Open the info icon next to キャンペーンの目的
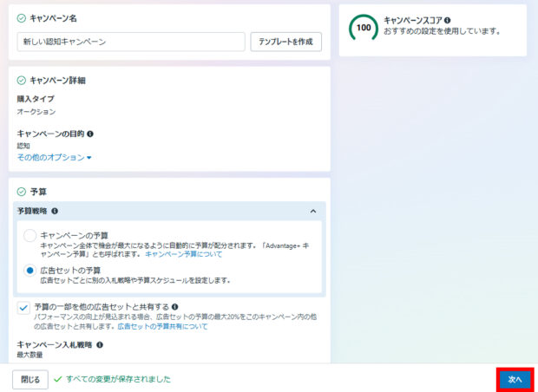The image size is (538, 392). tap(90, 134)
